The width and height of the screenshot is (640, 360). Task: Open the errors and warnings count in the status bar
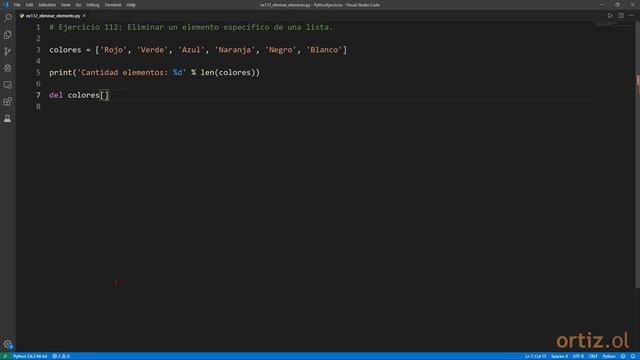click(x=61, y=356)
